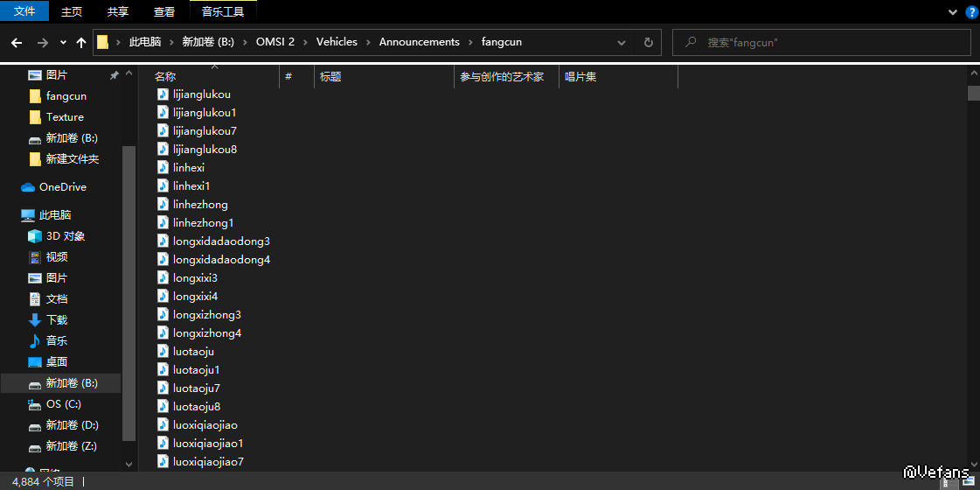The width and height of the screenshot is (980, 490).
Task: Open the 文件 menu
Action: [x=24, y=11]
